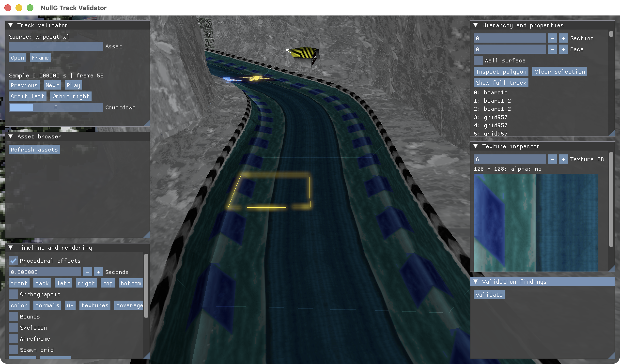Select hierarchy entry 0: board1b

[x=491, y=92]
